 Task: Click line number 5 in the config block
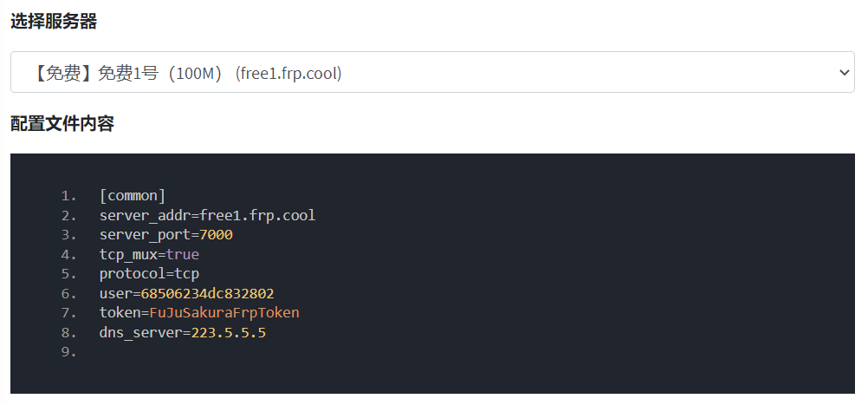[68, 274]
